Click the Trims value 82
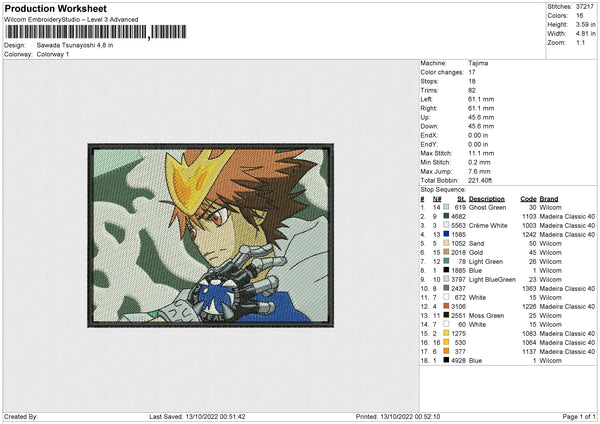Viewport: 600px width, 424px height. 472,90
